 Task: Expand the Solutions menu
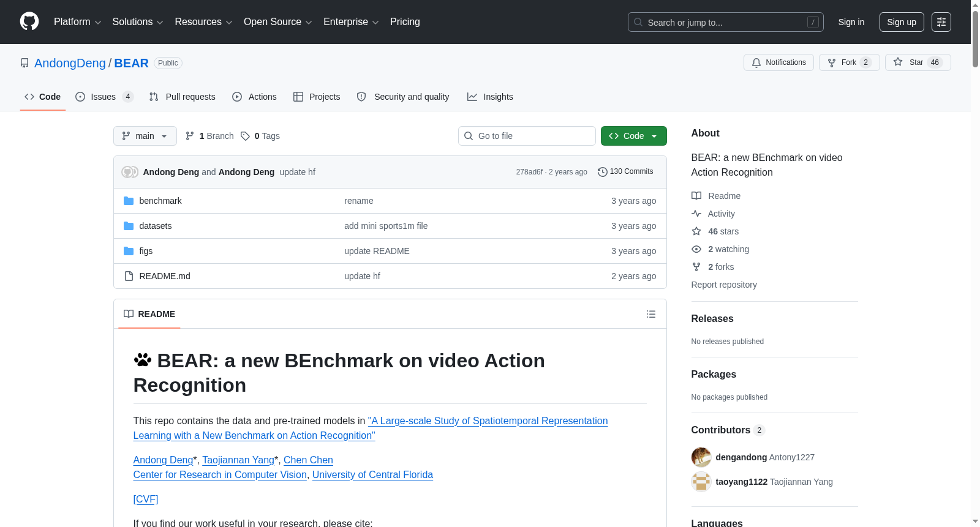(x=138, y=22)
